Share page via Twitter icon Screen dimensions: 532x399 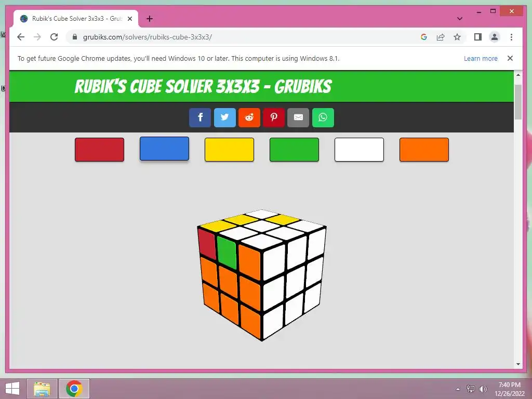click(224, 117)
